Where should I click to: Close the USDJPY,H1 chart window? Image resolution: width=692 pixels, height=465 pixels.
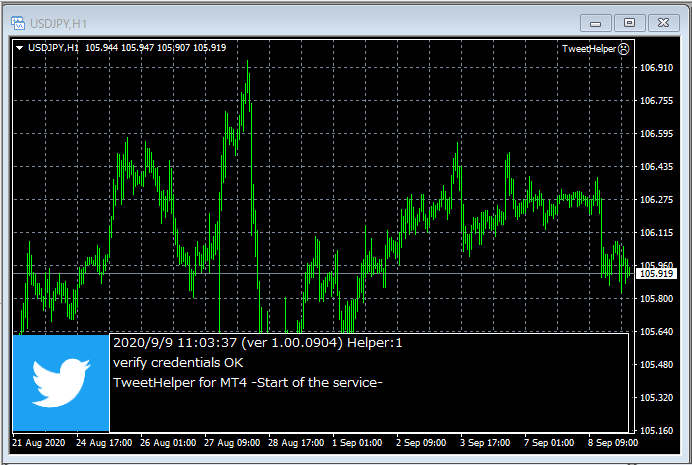click(663, 23)
